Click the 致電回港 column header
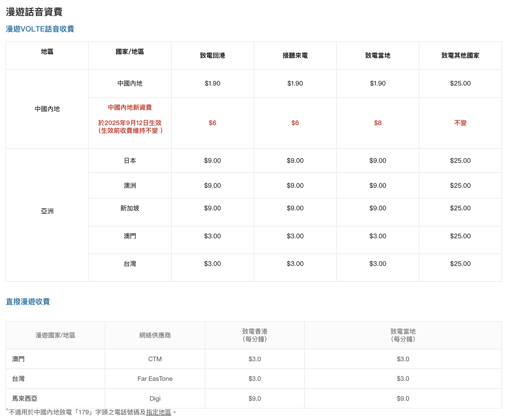This screenshot has height=420, width=507. (212, 55)
